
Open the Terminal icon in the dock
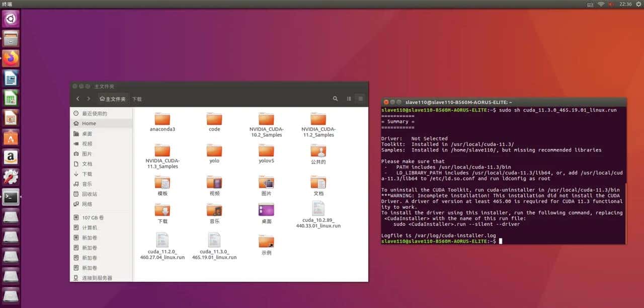(11, 197)
